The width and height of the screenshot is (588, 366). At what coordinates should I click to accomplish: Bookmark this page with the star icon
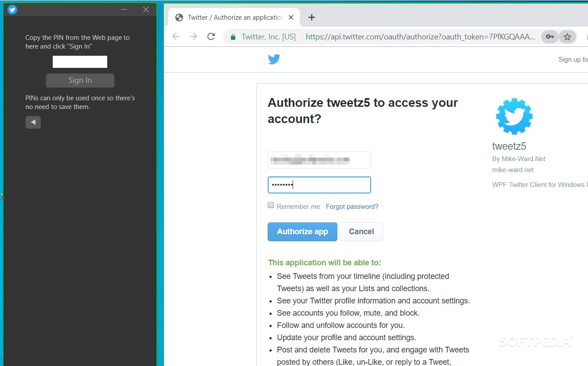tap(567, 37)
